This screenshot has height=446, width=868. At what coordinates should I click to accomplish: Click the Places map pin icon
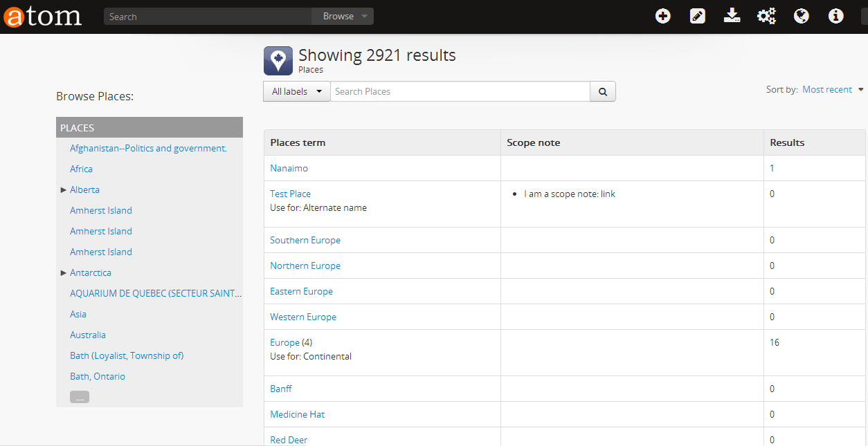278,61
